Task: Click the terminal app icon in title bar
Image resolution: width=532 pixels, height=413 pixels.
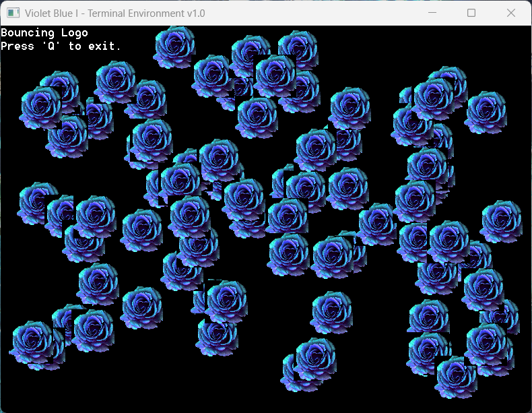Action: click(13, 13)
